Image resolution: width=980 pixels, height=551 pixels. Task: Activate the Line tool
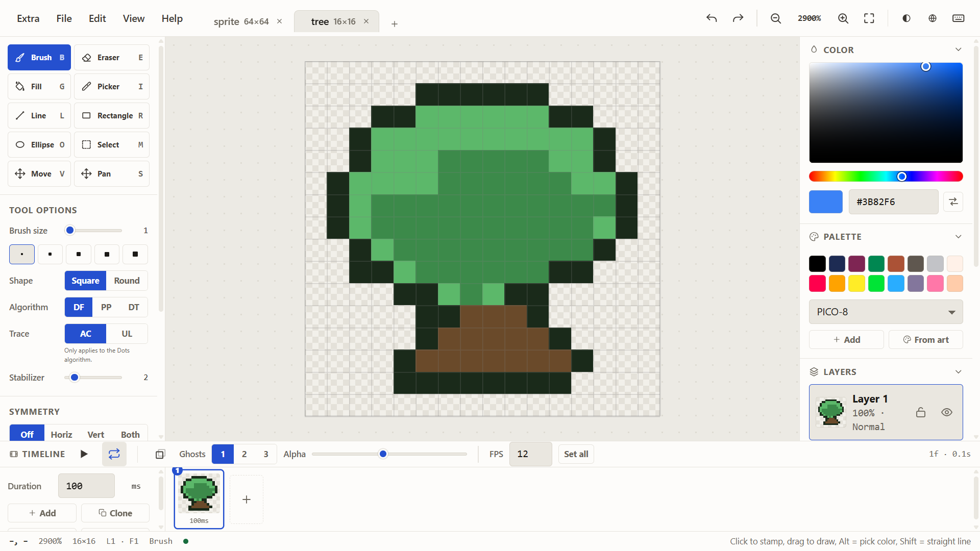click(x=39, y=116)
